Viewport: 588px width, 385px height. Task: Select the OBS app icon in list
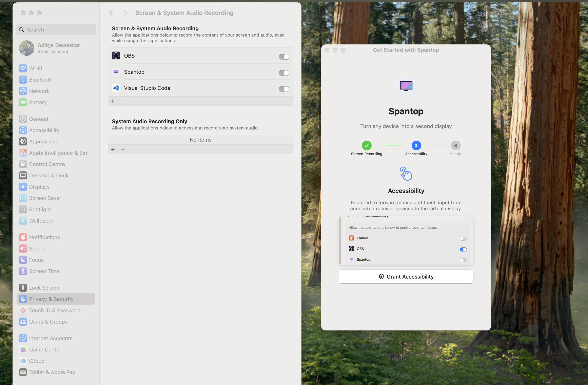pos(116,56)
